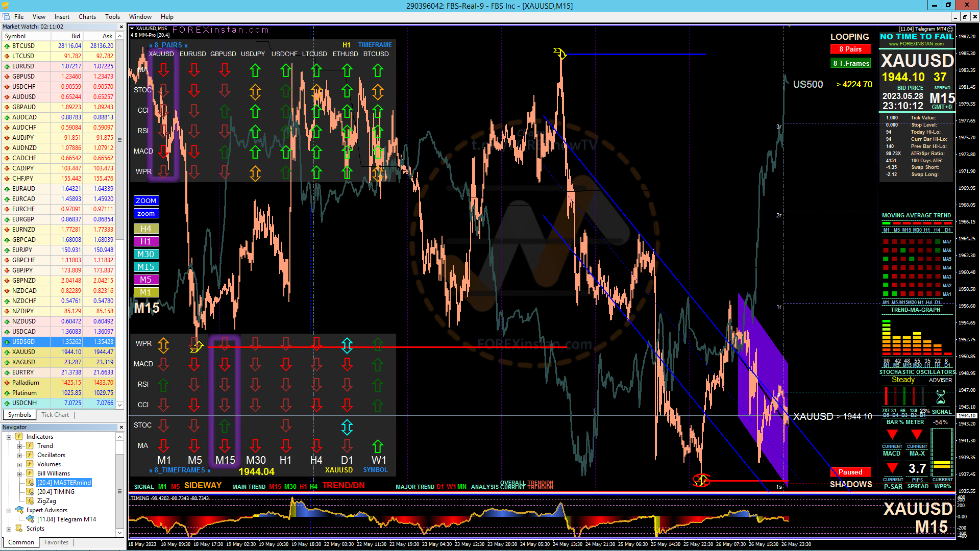Switch chart to H1 timeframe button
This screenshot has width=980, height=551.
click(x=146, y=241)
